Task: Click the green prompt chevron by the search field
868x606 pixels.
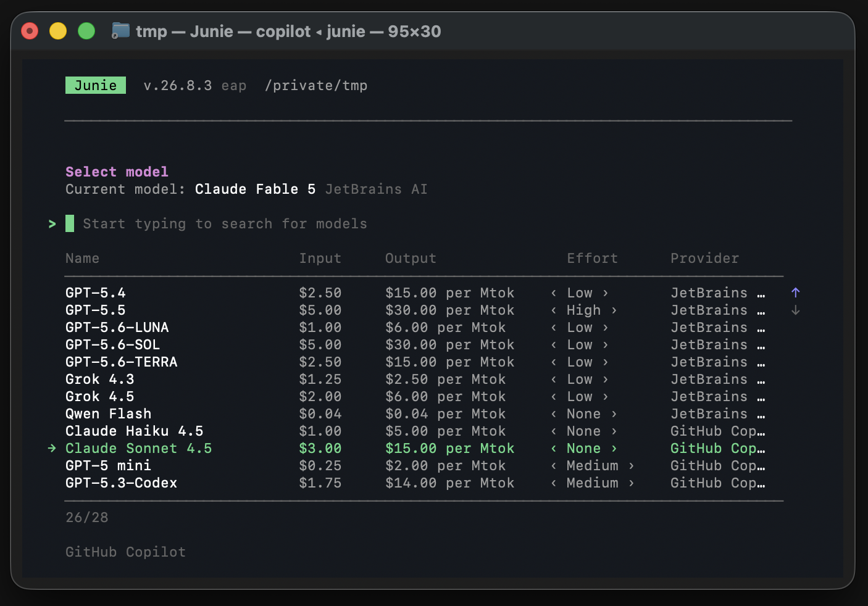Action: coord(52,224)
